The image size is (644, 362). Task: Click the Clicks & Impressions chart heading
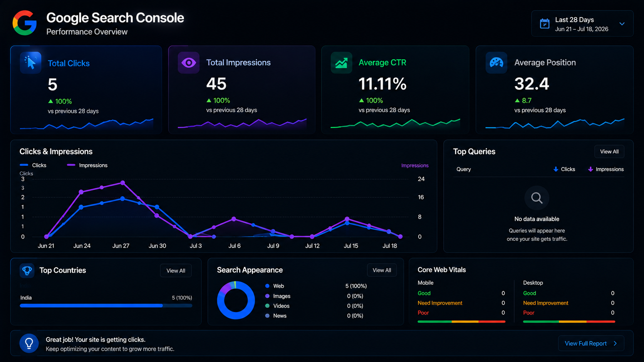pos(56,152)
